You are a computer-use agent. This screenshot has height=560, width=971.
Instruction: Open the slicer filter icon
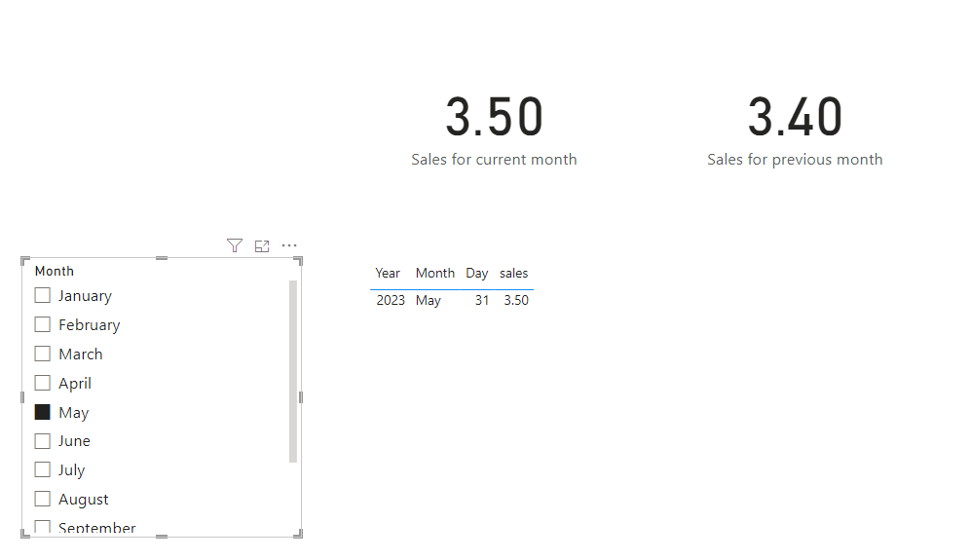(x=234, y=246)
